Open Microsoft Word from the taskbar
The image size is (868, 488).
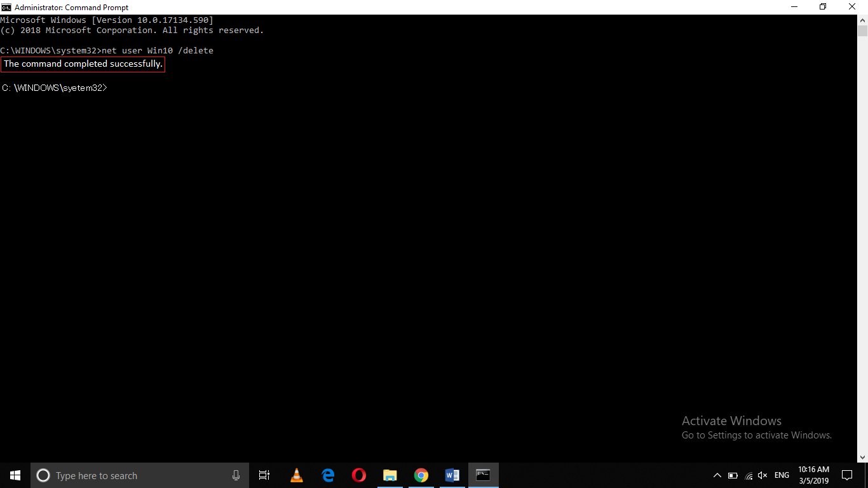(452, 475)
